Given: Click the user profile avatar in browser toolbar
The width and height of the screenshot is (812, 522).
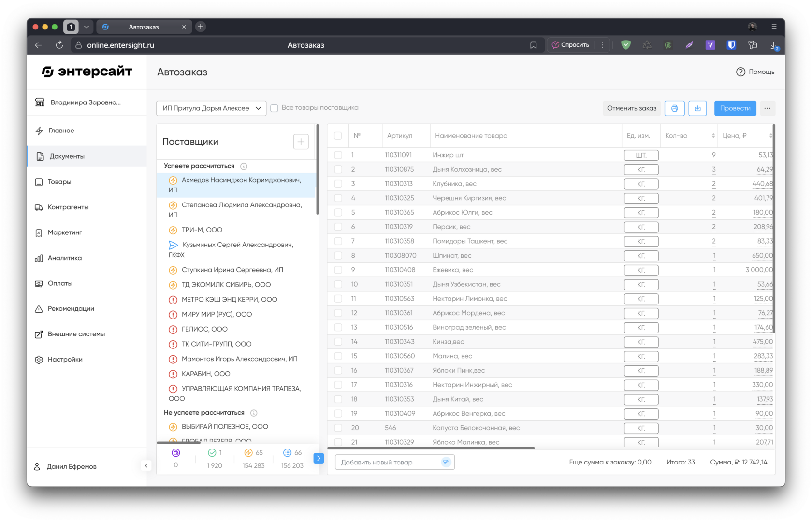Looking at the screenshot, I should 753,27.
